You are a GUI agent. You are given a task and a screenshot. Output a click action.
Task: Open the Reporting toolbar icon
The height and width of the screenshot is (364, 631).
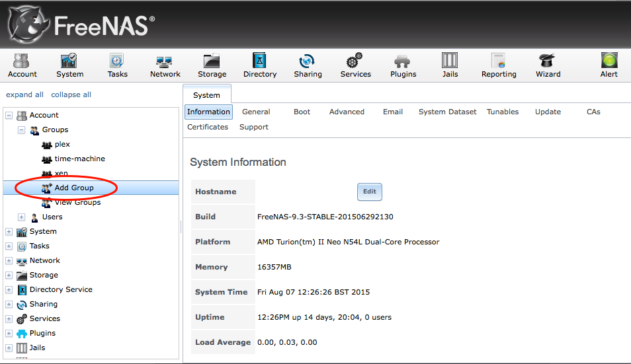pos(499,65)
